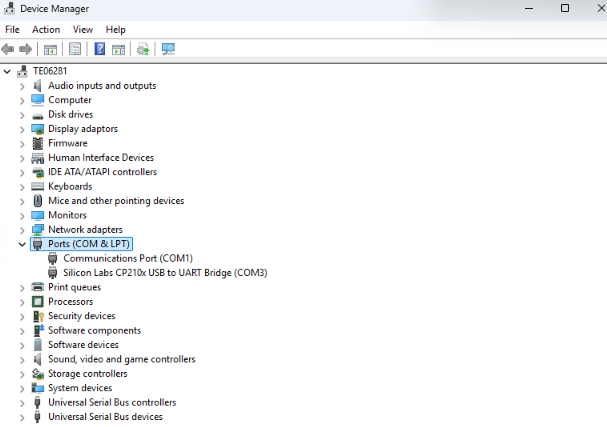This screenshot has width=607, height=427.
Task: Select Sound, video and game controllers
Action: tap(121, 359)
